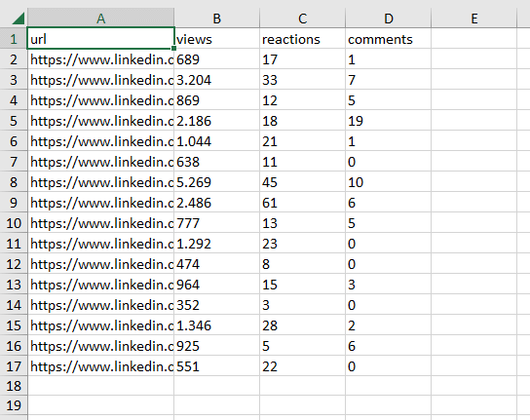530x420 pixels.
Task: Select column E header
Action: [x=474, y=19]
